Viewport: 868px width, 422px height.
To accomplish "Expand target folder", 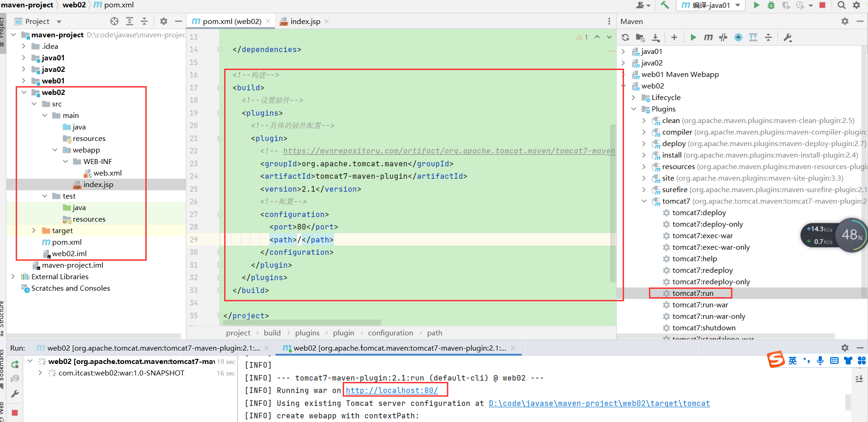I will tap(34, 230).
